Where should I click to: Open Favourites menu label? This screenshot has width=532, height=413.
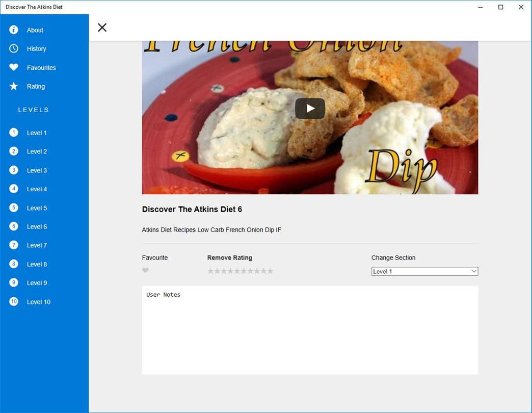pyautogui.click(x=41, y=68)
